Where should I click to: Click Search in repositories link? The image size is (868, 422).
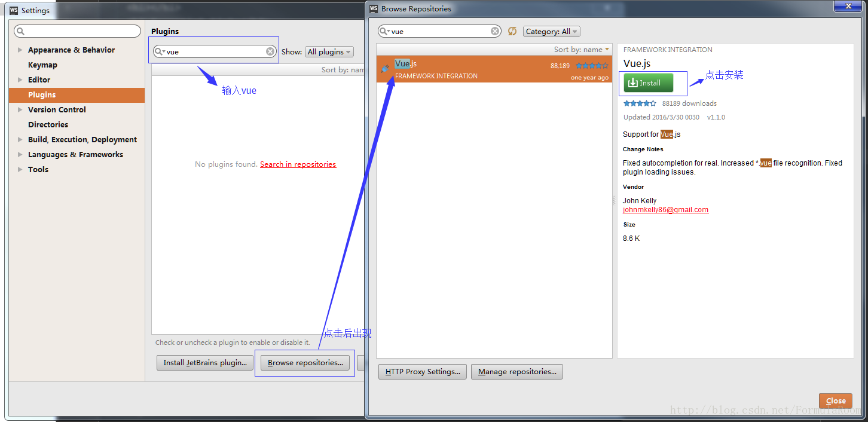pos(298,164)
